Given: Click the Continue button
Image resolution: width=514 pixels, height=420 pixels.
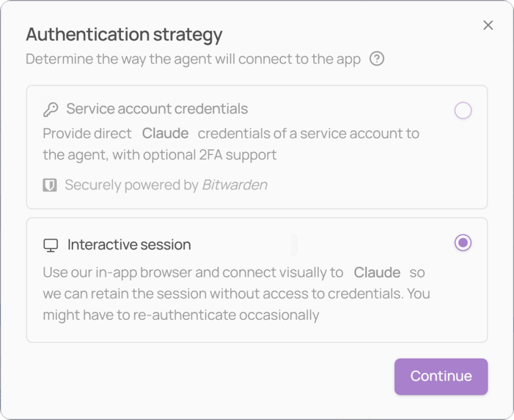Looking at the screenshot, I should (441, 377).
